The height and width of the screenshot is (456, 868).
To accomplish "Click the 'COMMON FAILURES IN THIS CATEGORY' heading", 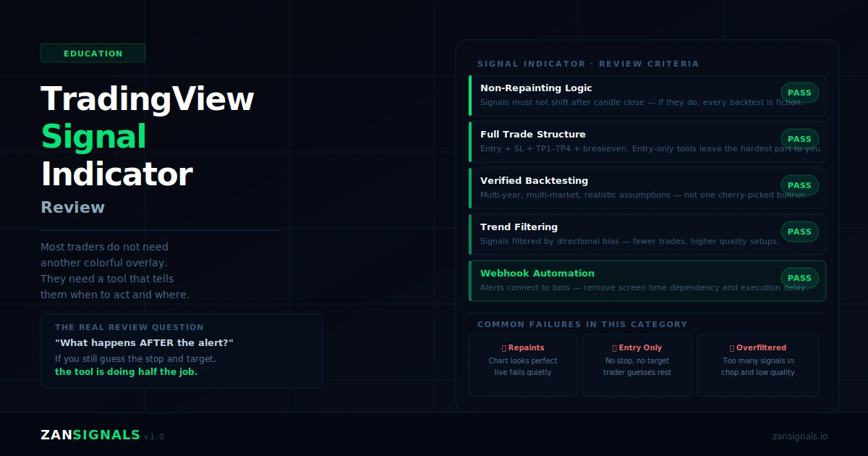I will pos(582,324).
